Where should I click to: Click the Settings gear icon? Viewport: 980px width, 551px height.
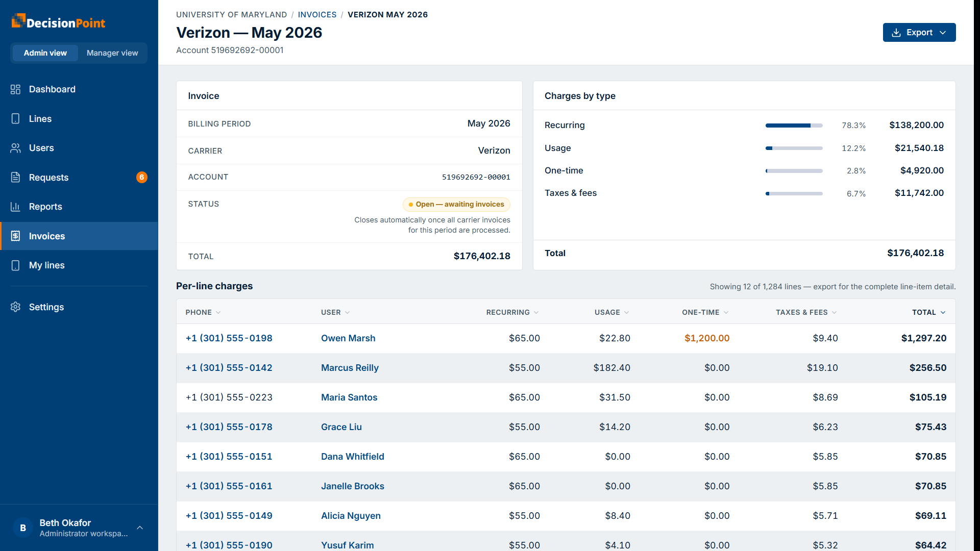pyautogui.click(x=15, y=307)
